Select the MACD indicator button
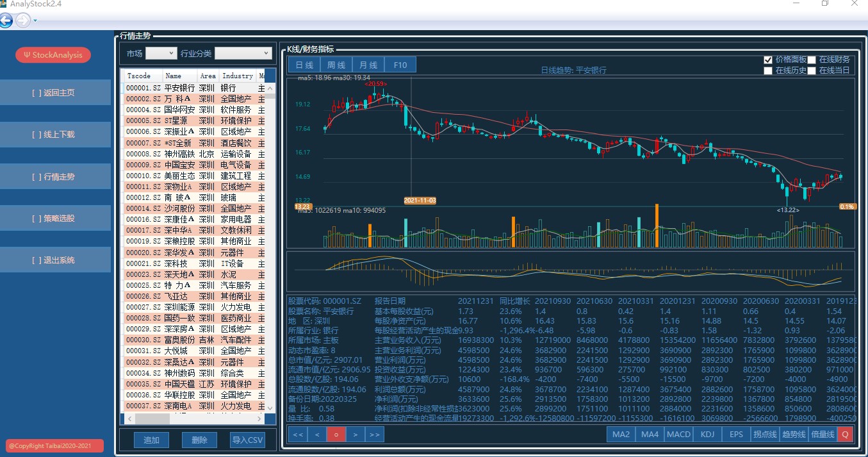Viewport: 868px width, 457px height. point(678,434)
